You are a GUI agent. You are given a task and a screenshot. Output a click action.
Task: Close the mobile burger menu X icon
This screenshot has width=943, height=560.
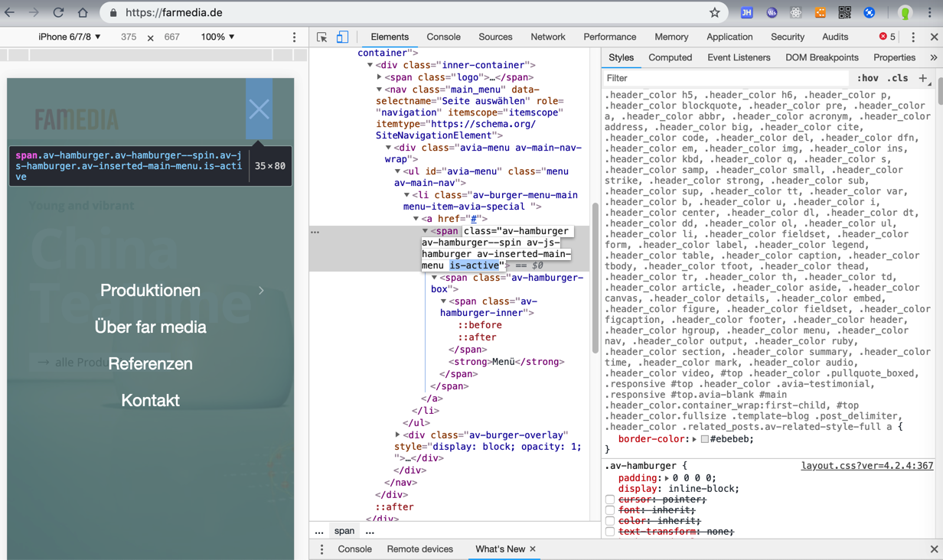tap(259, 109)
